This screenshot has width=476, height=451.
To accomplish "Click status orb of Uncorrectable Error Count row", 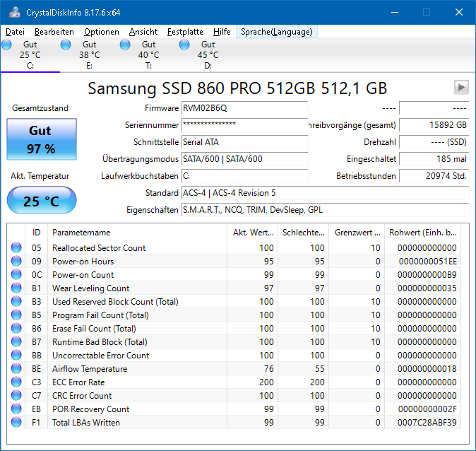I will [16, 355].
